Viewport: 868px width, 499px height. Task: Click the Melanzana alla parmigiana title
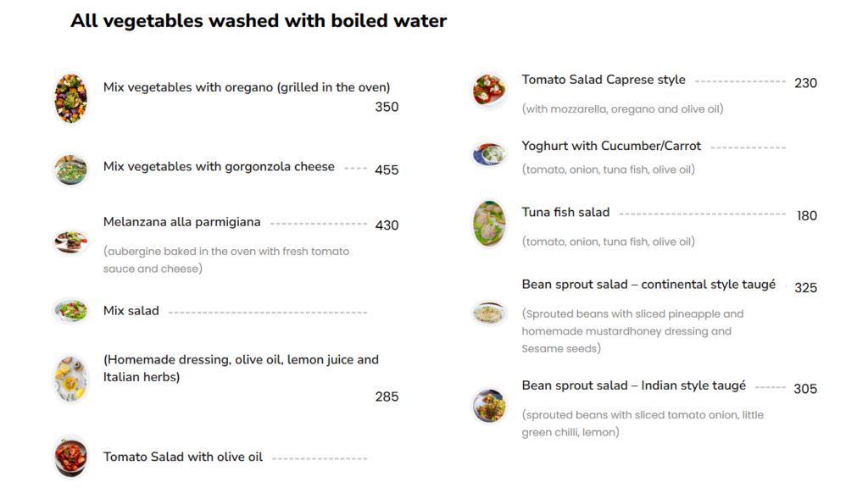click(x=182, y=222)
